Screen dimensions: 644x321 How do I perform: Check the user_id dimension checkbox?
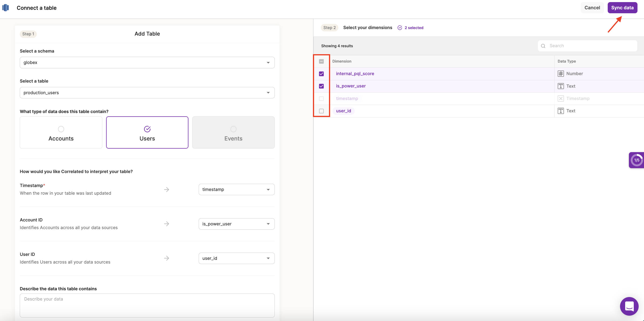pos(321,111)
